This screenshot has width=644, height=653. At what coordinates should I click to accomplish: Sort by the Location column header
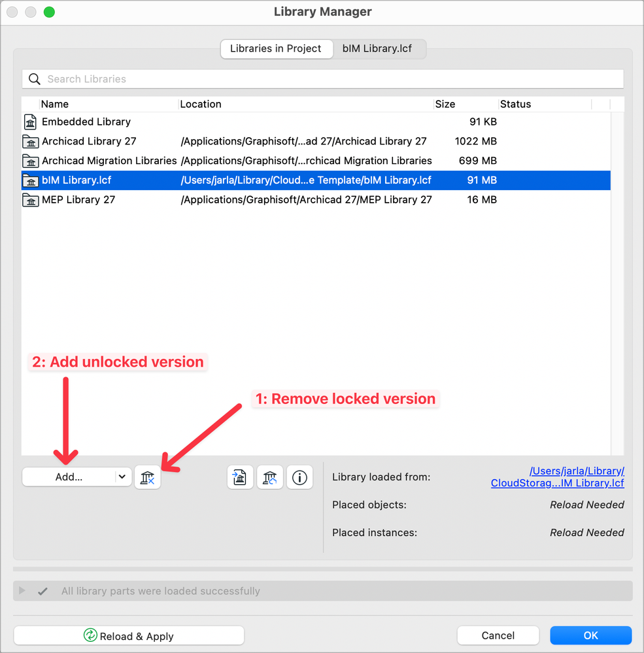click(201, 104)
